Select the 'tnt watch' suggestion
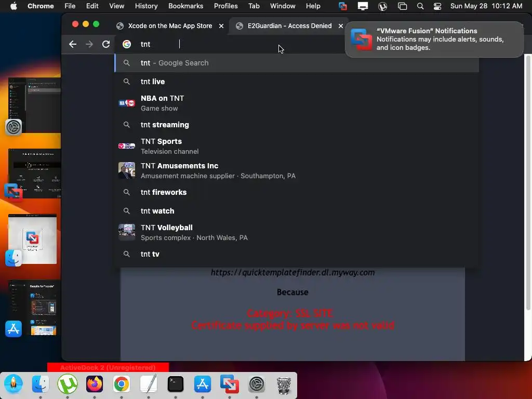 (297, 211)
